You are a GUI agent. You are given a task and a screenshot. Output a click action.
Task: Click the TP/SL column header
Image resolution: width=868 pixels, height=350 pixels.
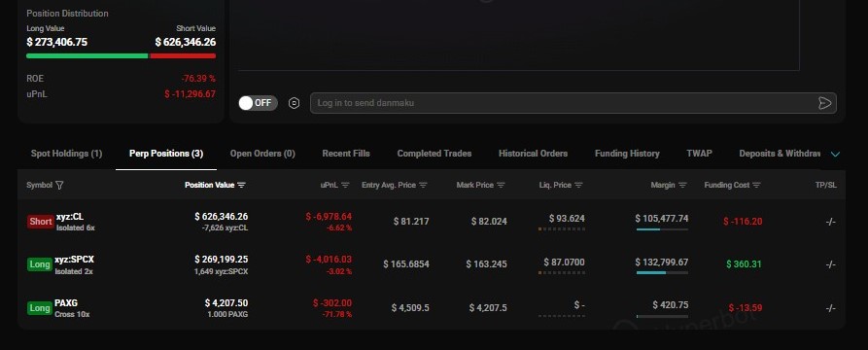[826, 185]
